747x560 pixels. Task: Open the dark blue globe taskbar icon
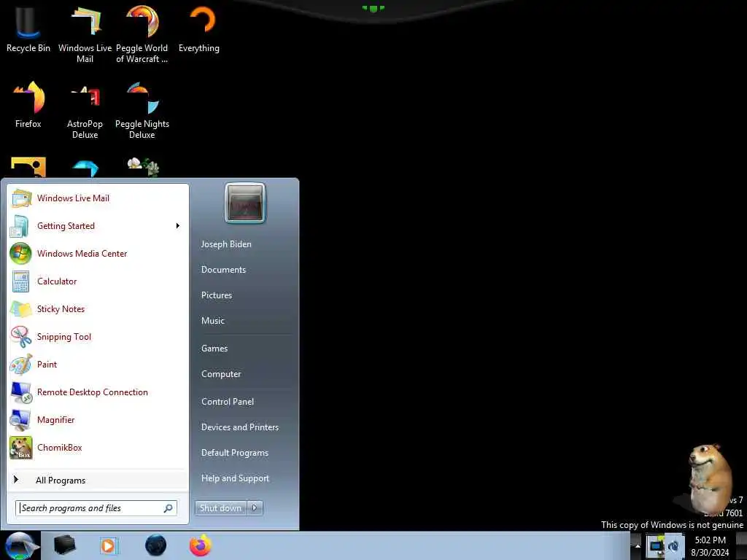[x=156, y=545]
